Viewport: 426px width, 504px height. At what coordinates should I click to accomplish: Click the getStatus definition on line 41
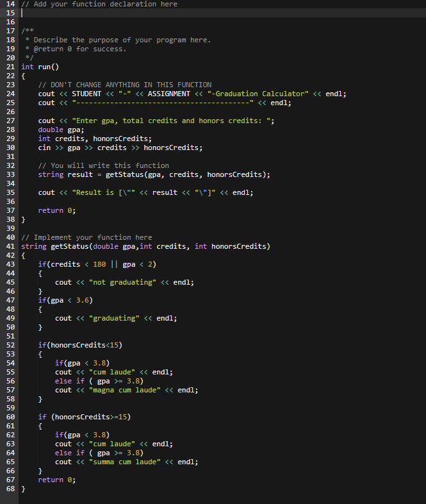click(x=146, y=246)
